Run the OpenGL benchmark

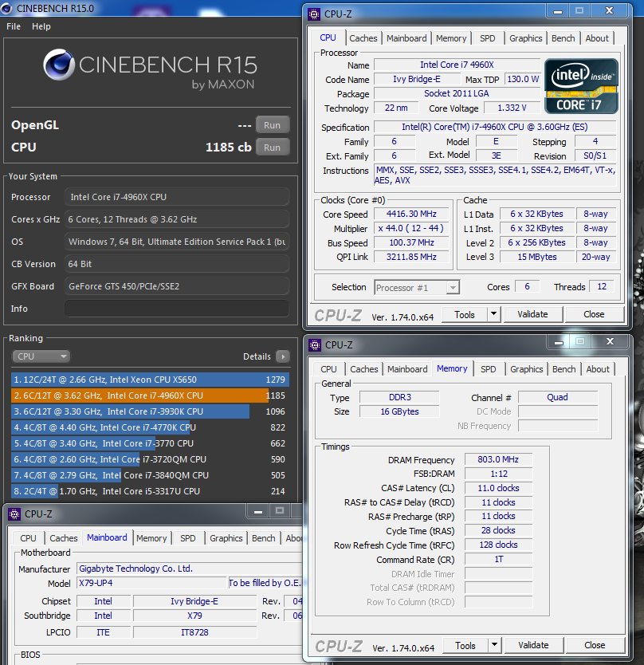pyautogui.click(x=273, y=125)
